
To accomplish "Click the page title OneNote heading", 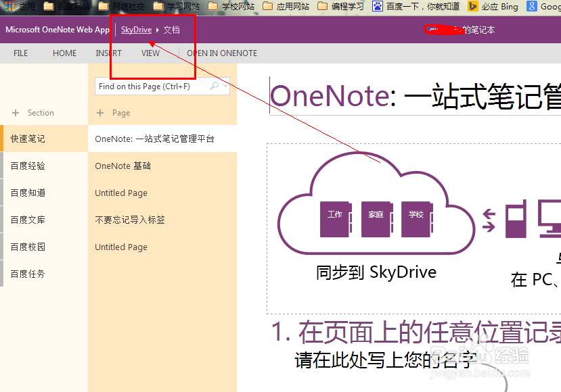I will pyautogui.click(x=415, y=96).
